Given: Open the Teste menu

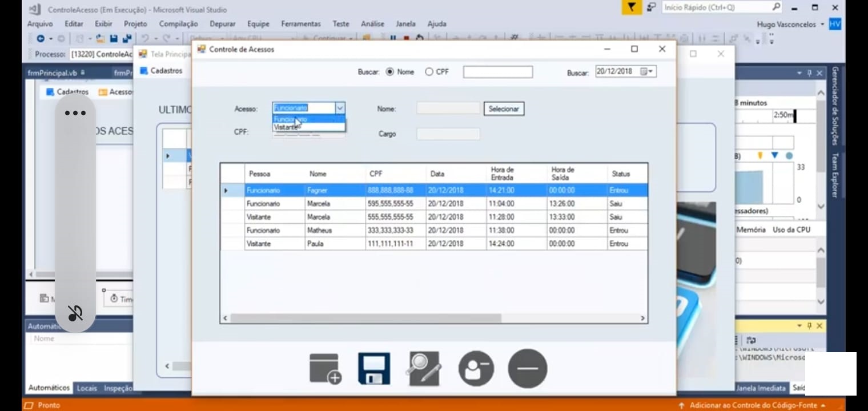Looking at the screenshot, I should coord(341,24).
